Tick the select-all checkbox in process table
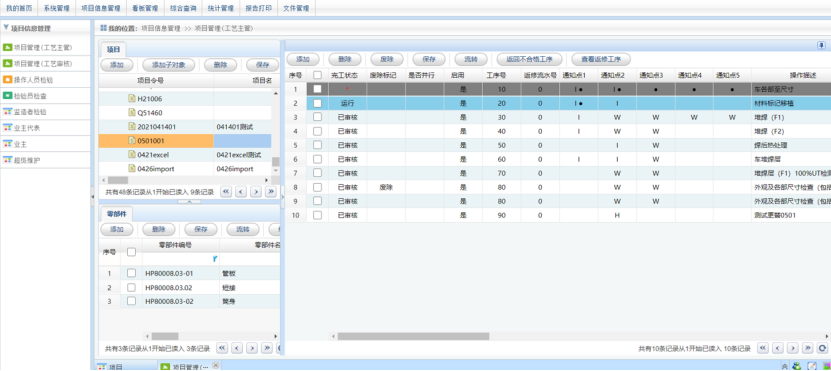Image resolution: width=831 pixels, height=371 pixels. (x=317, y=75)
